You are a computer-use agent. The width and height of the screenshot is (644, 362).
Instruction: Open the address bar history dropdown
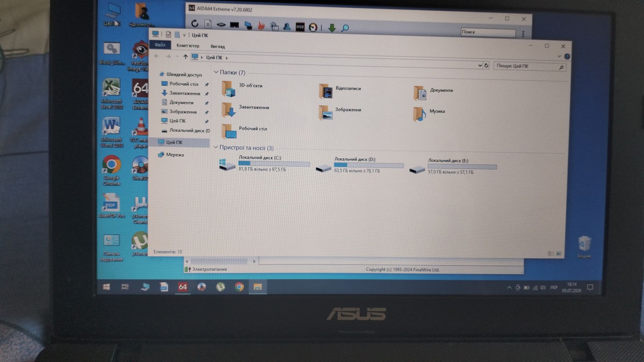click(480, 66)
